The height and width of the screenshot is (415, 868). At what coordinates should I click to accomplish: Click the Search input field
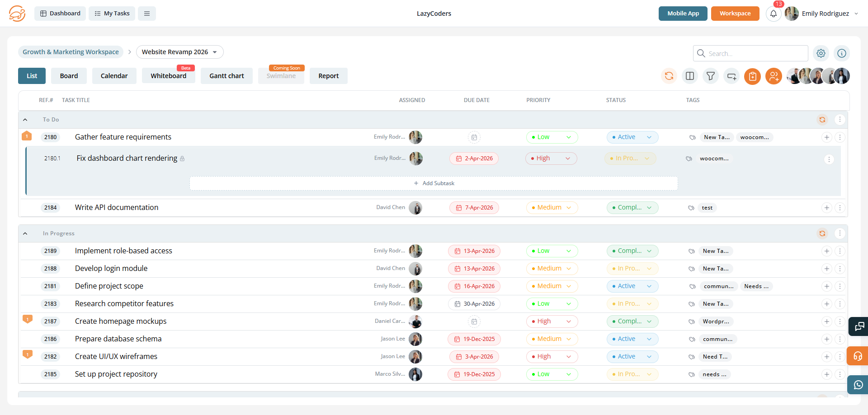(x=755, y=53)
